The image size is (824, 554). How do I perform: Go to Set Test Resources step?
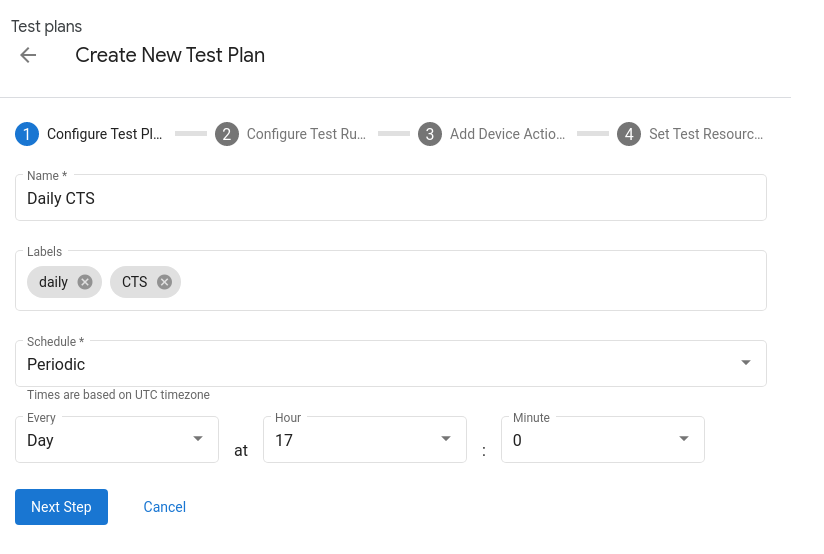[706, 134]
